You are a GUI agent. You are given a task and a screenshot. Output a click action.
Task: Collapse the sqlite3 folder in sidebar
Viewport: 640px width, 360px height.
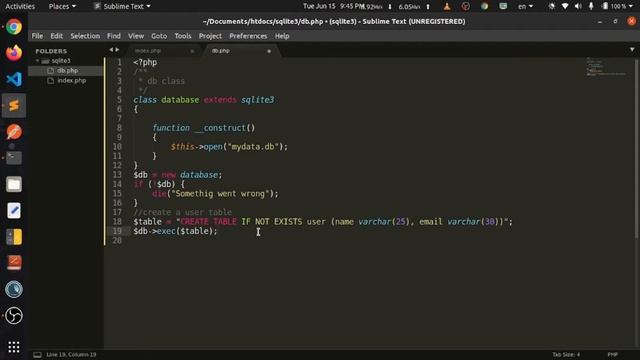(x=38, y=61)
